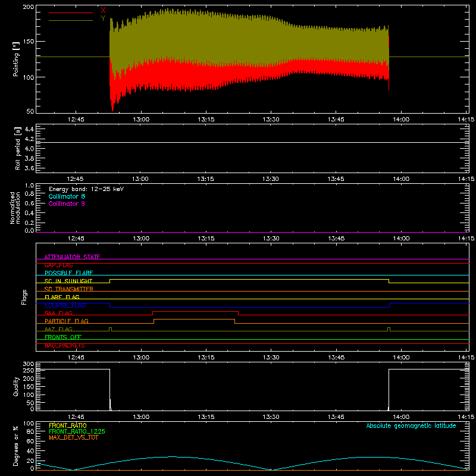This screenshot has width=476, height=476.
Task: Click the FRONTS_OFF flag label
Action: (x=63, y=337)
